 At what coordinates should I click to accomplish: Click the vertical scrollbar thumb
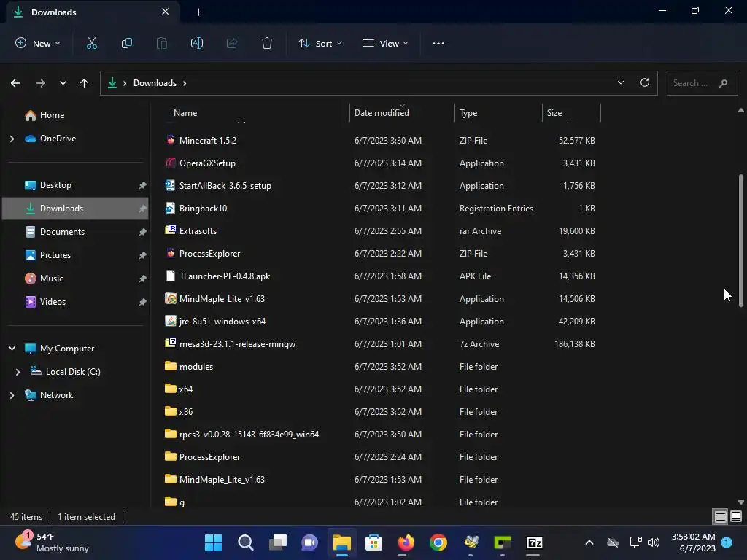click(x=741, y=241)
